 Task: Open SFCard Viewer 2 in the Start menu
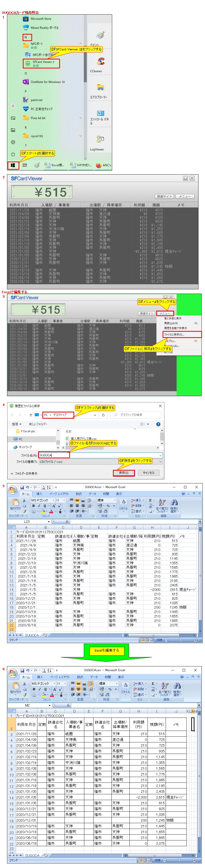click(x=41, y=64)
